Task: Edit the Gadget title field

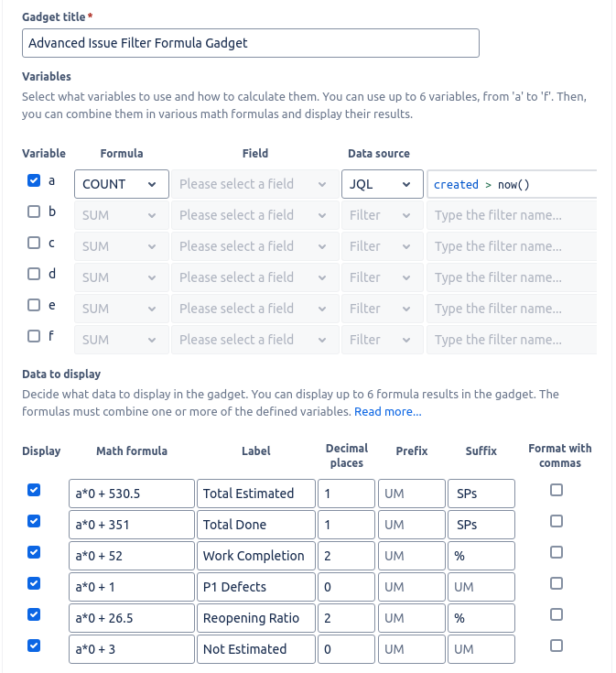Action: (x=250, y=43)
